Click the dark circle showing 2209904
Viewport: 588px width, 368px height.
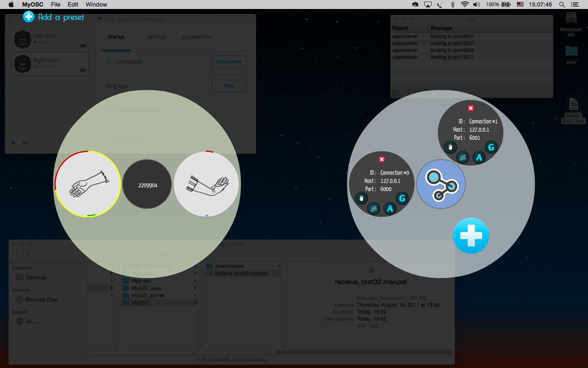(x=147, y=184)
